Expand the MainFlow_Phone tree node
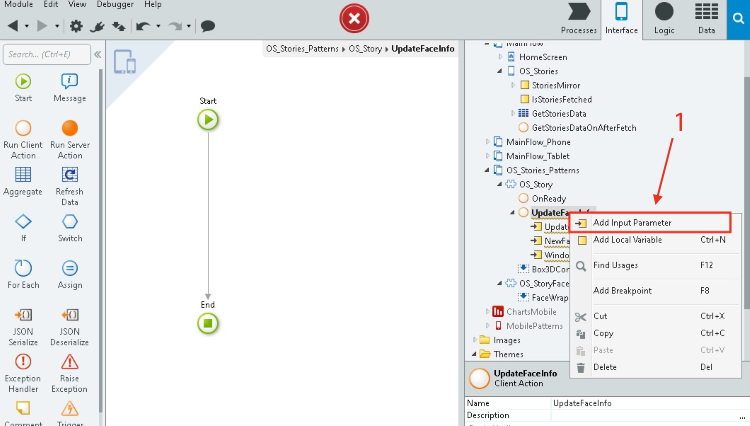The height and width of the screenshot is (426, 750). pos(488,142)
